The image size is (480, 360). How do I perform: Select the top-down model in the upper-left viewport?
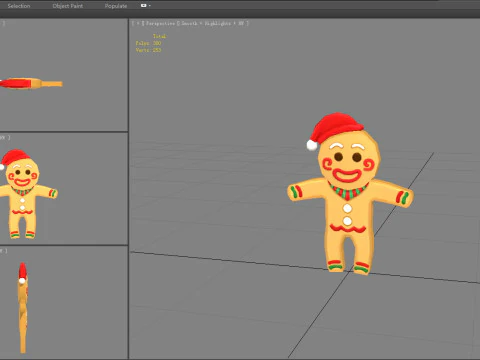click(31, 83)
